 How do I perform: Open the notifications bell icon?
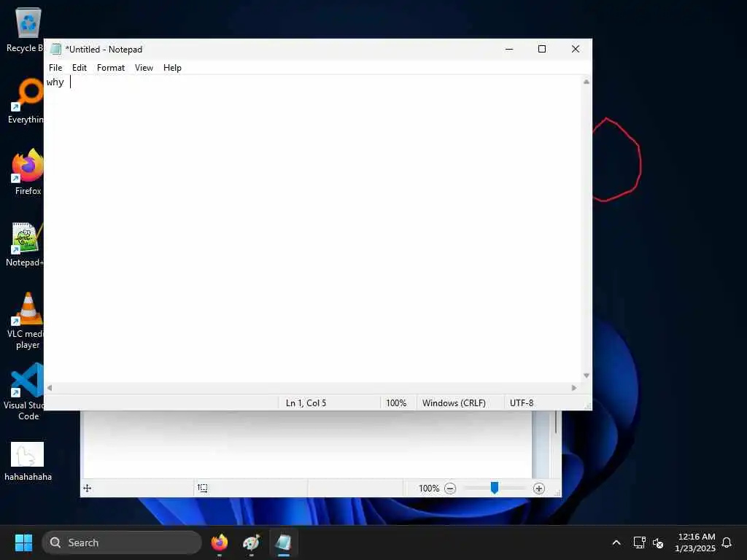point(727,542)
